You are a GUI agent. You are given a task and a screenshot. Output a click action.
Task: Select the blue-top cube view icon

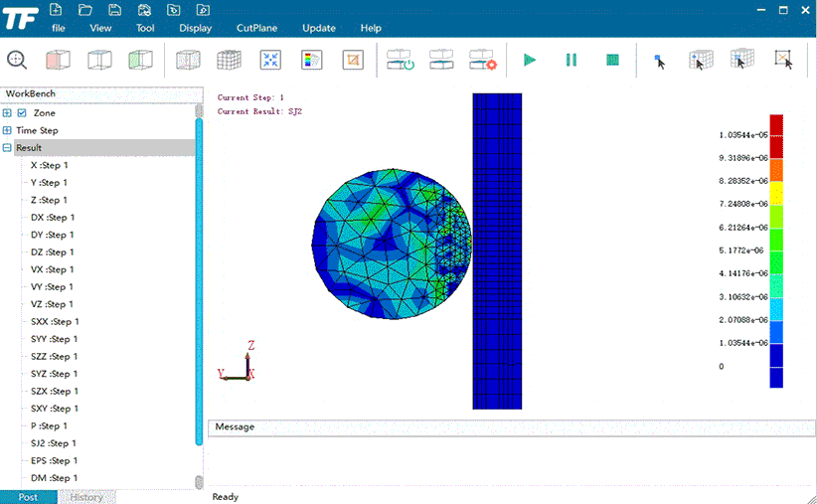point(99,60)
